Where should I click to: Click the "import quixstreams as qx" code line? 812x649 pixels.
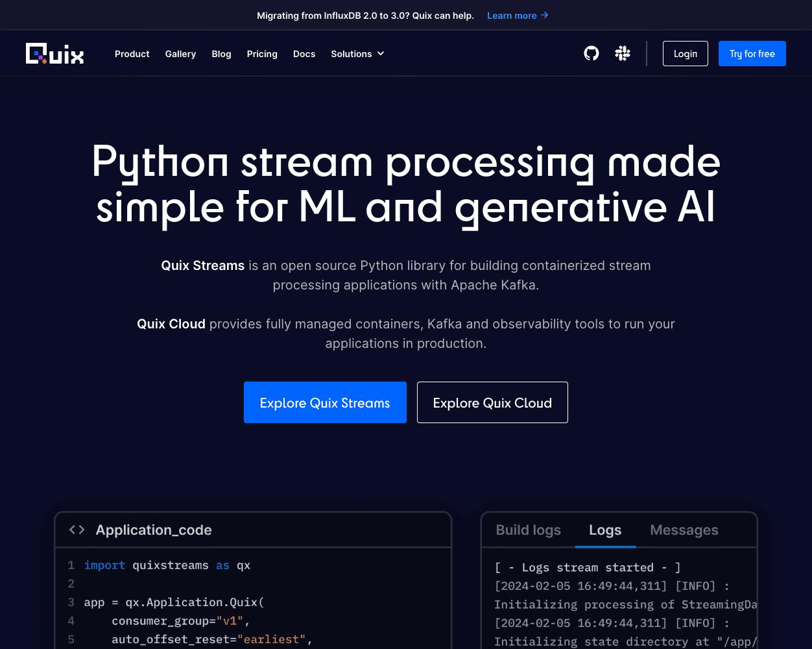coord(167,565)
